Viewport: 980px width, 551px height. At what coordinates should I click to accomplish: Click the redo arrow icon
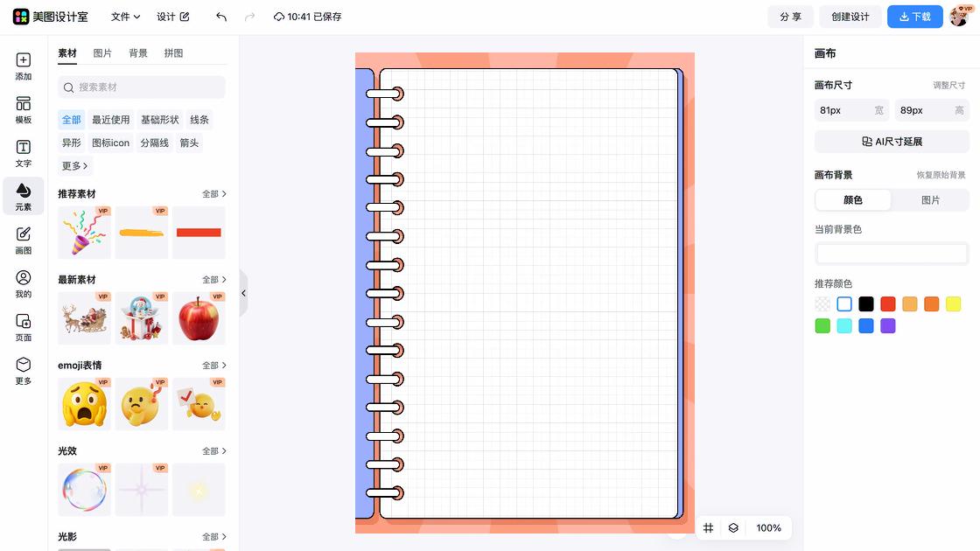click(x=250, y=17)
